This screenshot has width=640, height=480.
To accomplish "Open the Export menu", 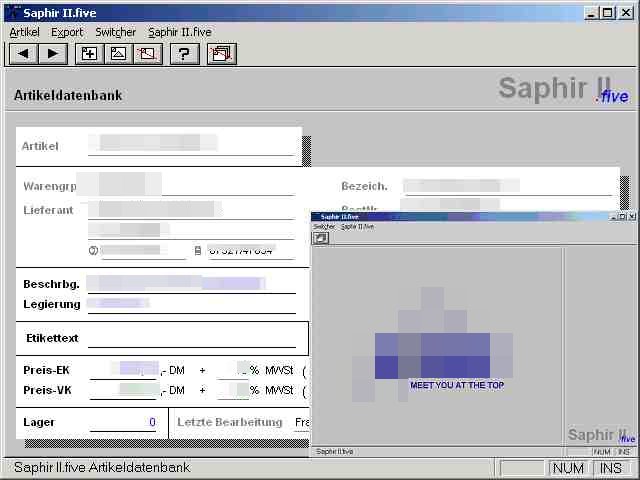I will pos(67,32).
